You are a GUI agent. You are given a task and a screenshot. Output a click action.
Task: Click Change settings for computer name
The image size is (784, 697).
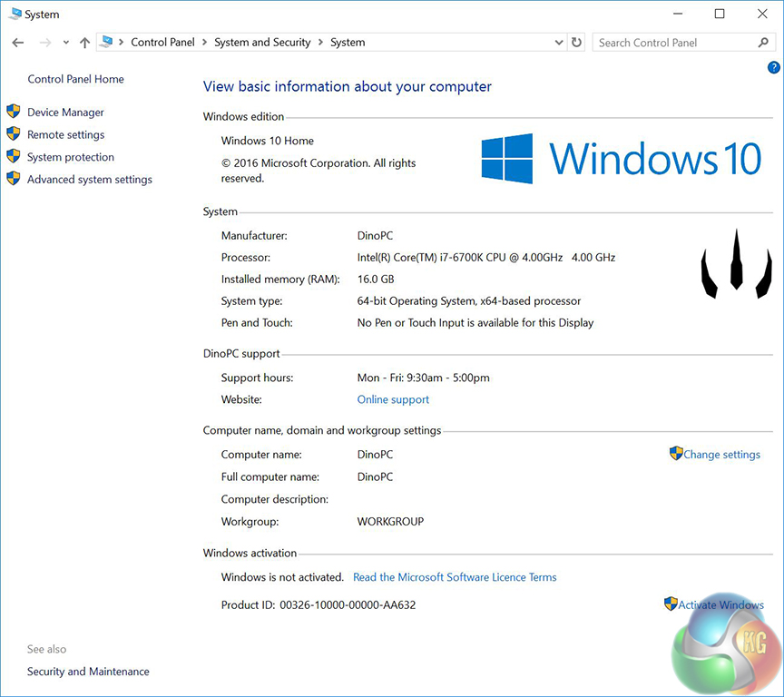[721, 455]
